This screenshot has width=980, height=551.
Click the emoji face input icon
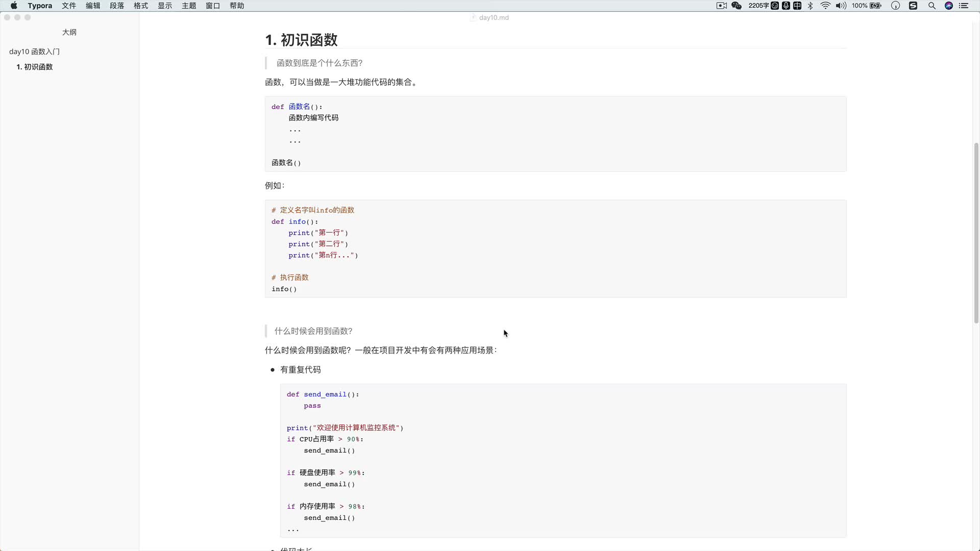[775, 6]
